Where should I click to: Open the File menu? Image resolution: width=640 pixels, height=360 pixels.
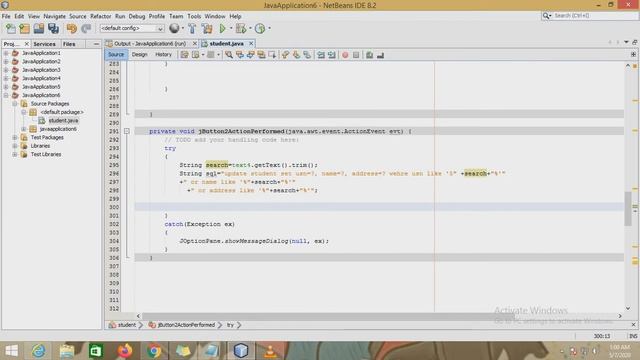click(6, 16)
